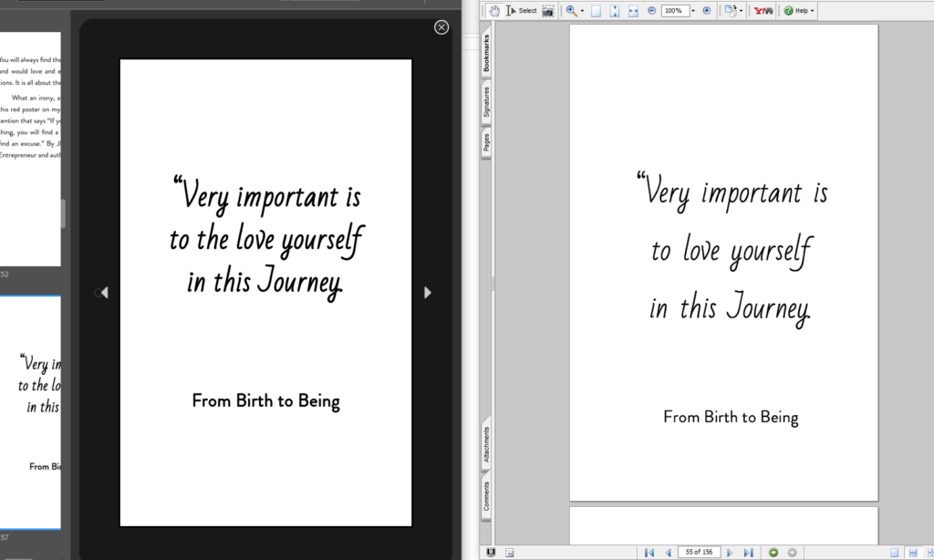Activate the text Select tool
Screen dimensions: 934x560
(x=521, y=11)
